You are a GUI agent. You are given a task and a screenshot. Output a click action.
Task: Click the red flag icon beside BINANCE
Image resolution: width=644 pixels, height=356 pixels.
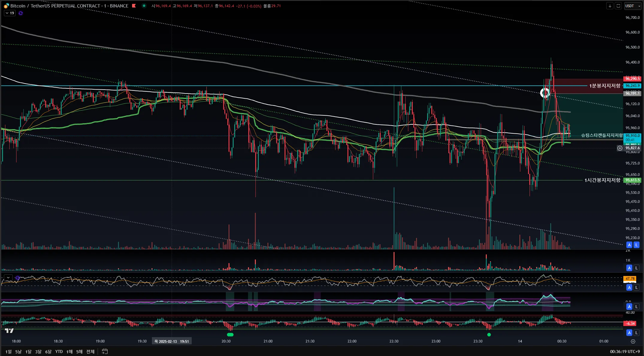134,6
